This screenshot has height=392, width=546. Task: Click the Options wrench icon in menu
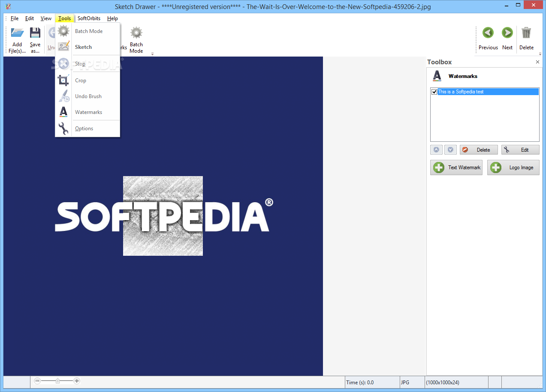(x=63, y=128)
